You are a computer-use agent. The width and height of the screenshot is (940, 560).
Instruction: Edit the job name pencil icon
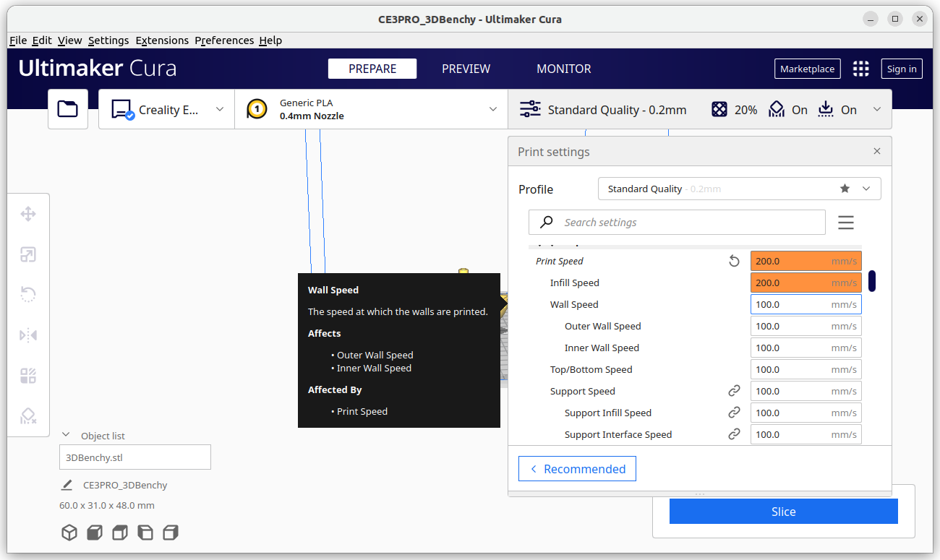(x=67, y=485)
